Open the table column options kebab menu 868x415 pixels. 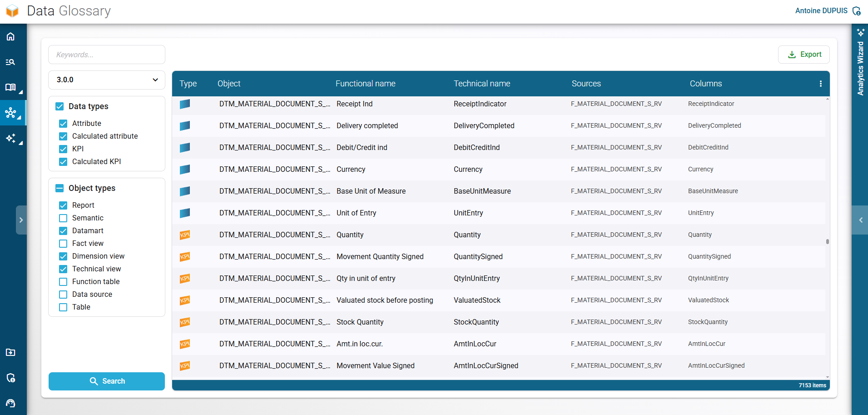[x=820, y=84]
